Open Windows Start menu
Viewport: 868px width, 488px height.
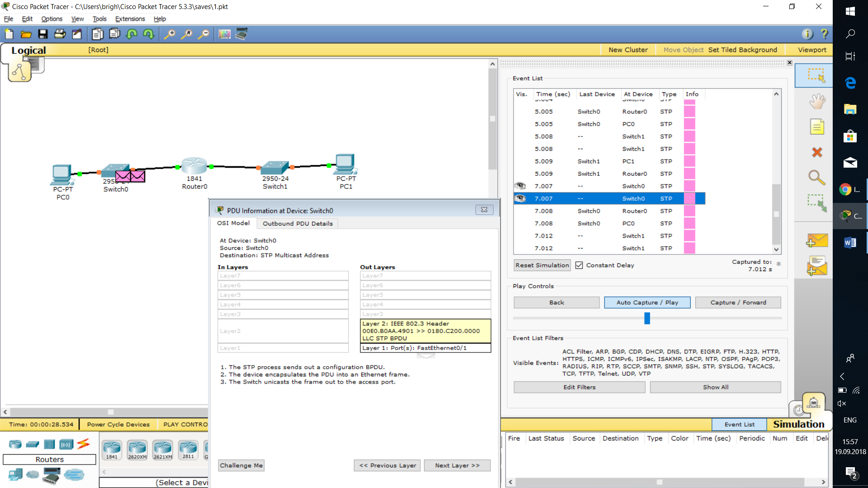850,11
